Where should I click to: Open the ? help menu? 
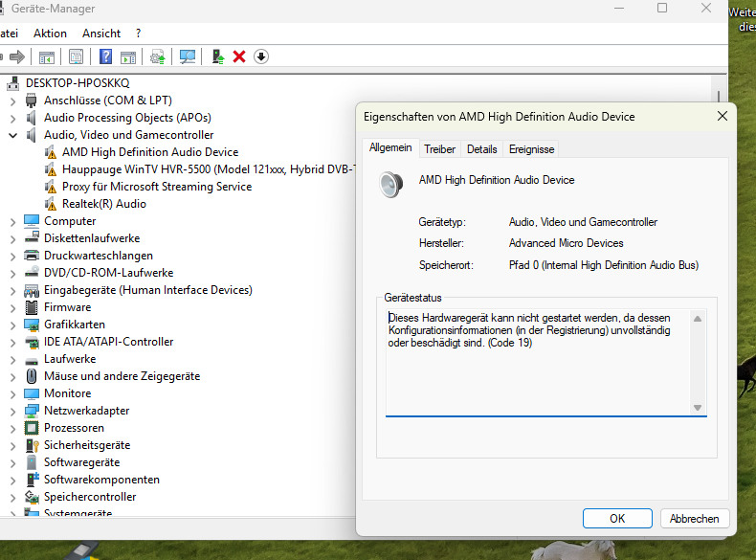pos(139,34)
